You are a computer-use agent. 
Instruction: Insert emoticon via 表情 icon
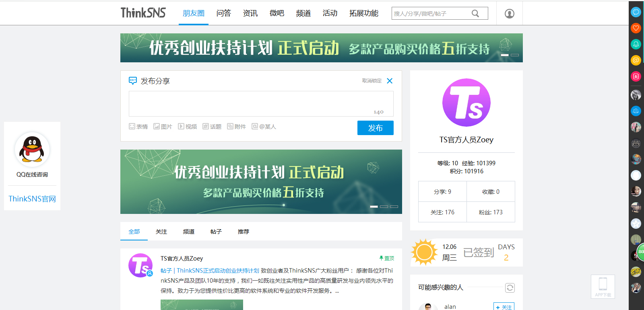[138, 127]
